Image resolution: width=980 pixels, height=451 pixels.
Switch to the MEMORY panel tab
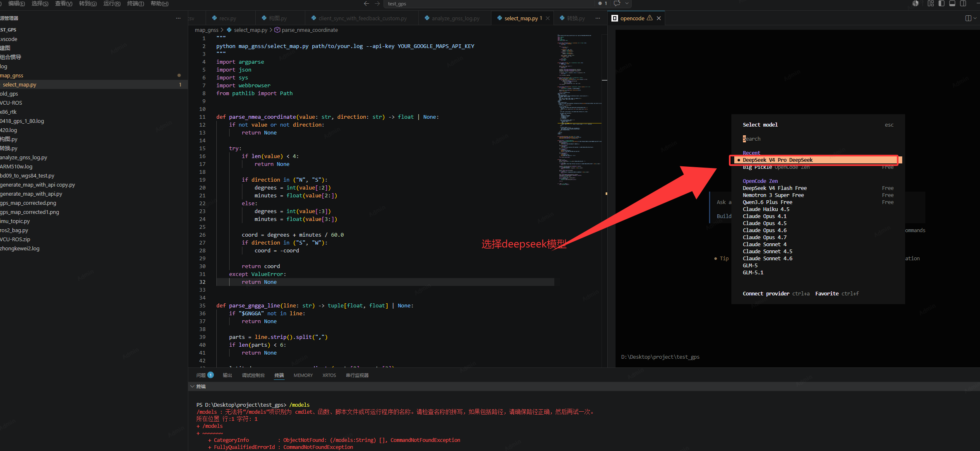303,375
